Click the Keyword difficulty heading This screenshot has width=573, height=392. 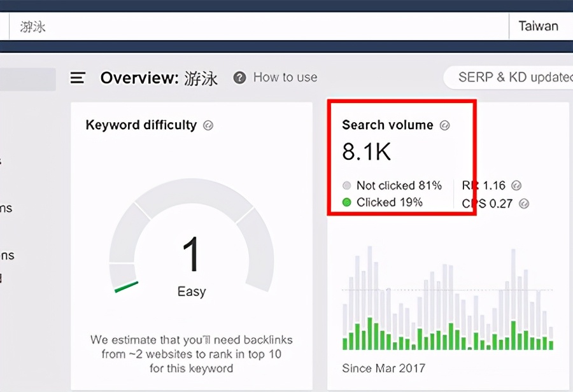(141, 125)
